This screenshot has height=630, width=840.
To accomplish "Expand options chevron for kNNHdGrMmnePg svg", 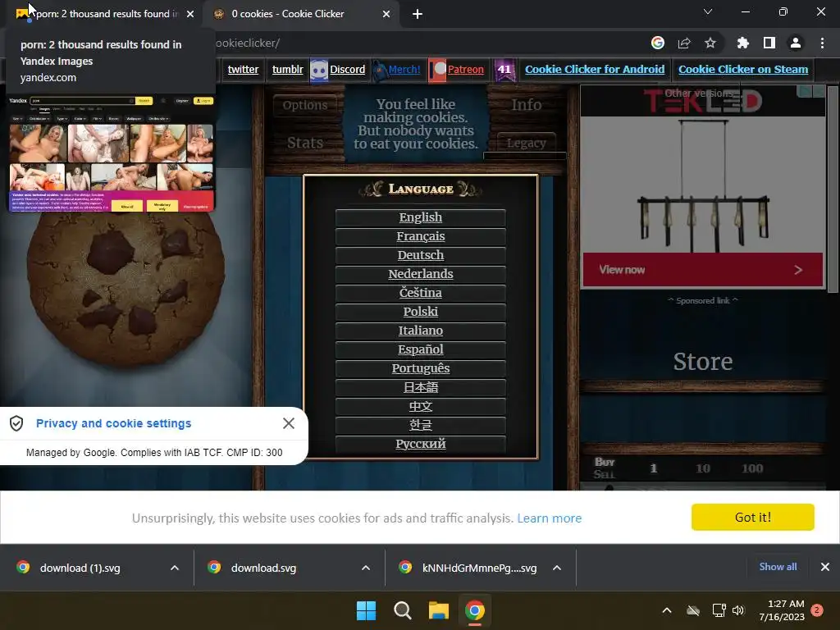I will pyautogui.click(x=557, y=568).
